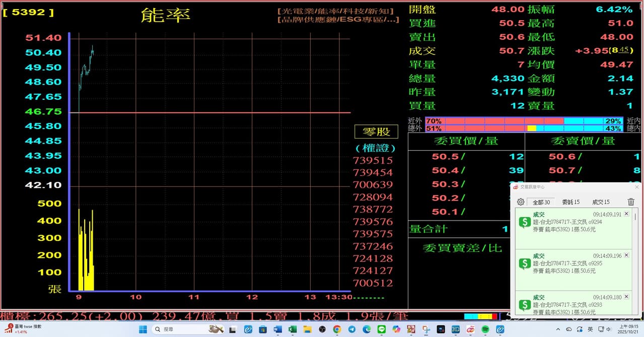Open the Windows Start menu
This screenshot has width=644, height=337.
click(x=142, y=329)
